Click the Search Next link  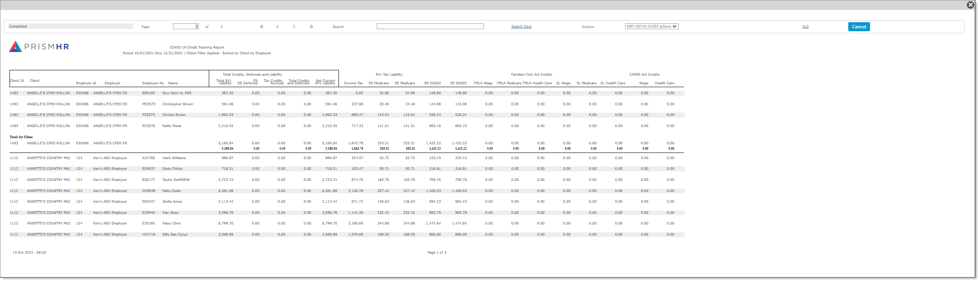pyautogui.click(x=521, y=26)
